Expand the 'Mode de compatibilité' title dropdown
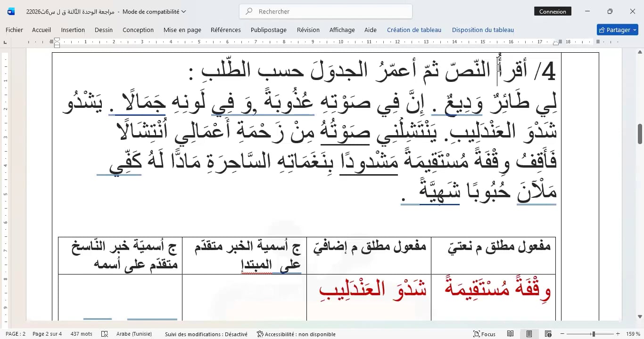The image size is (644, 339). point(183,11)
